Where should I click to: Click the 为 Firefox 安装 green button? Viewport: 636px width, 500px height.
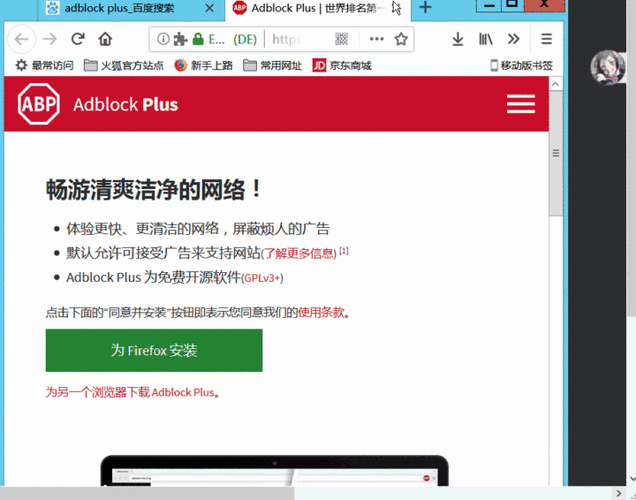(x=154, y=350)
